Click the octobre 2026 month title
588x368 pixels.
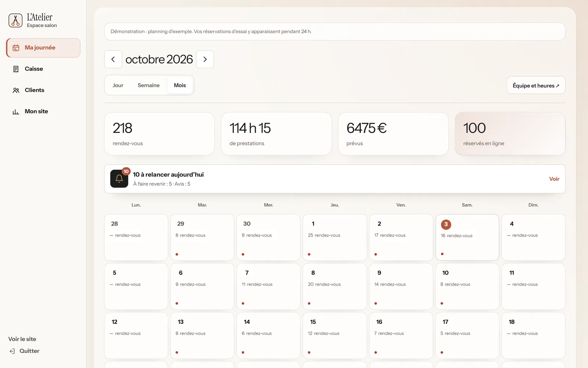pos(159,59)
